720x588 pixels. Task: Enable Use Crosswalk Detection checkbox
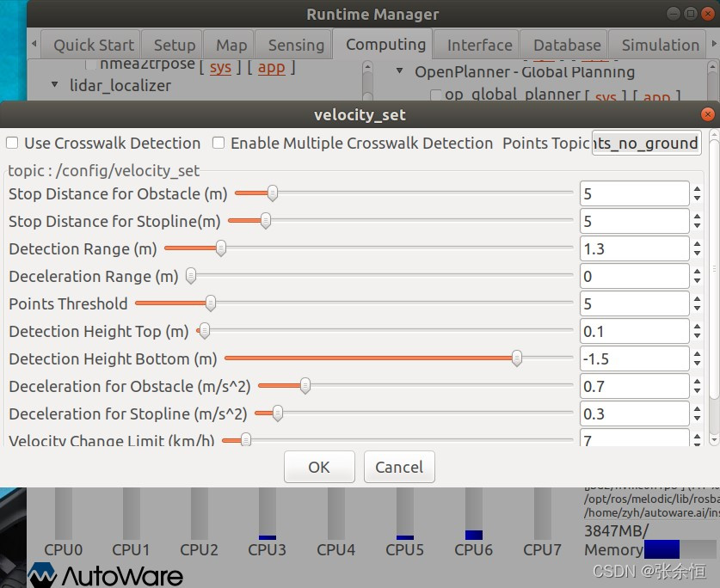coord(12,143)
